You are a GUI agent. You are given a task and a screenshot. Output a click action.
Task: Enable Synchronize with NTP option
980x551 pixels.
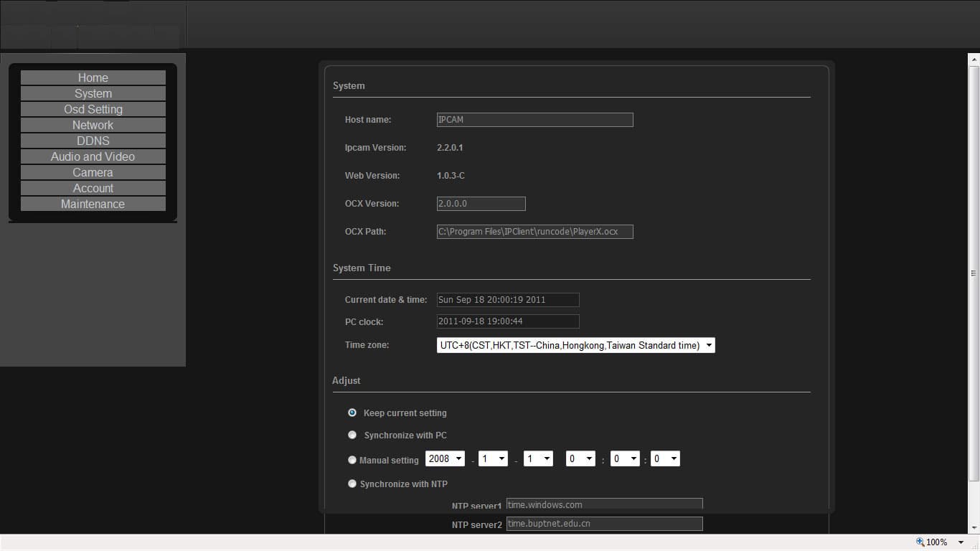coord(352,484)
